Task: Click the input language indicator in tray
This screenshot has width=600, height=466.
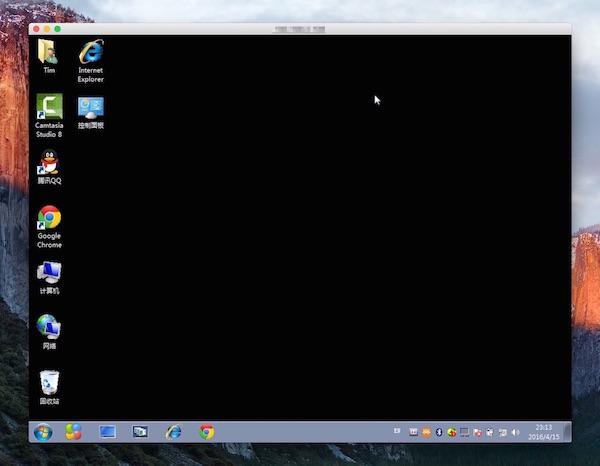Action: 397,431
